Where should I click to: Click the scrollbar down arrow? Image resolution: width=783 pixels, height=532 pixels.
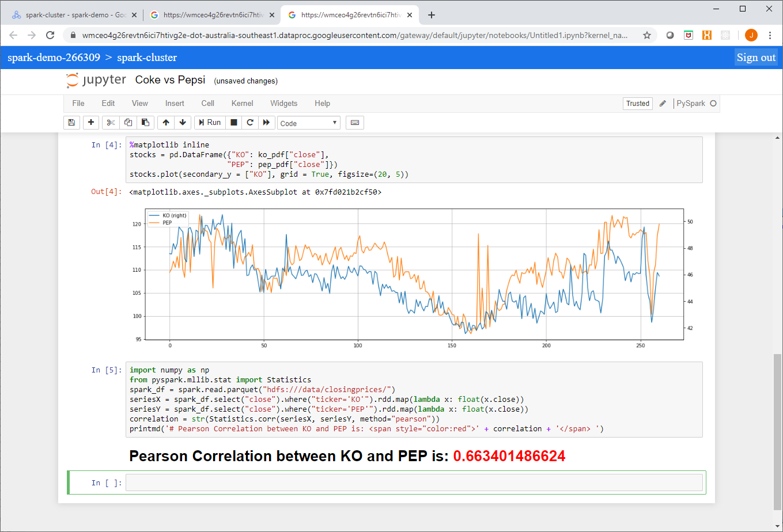[x=778, y=527]
